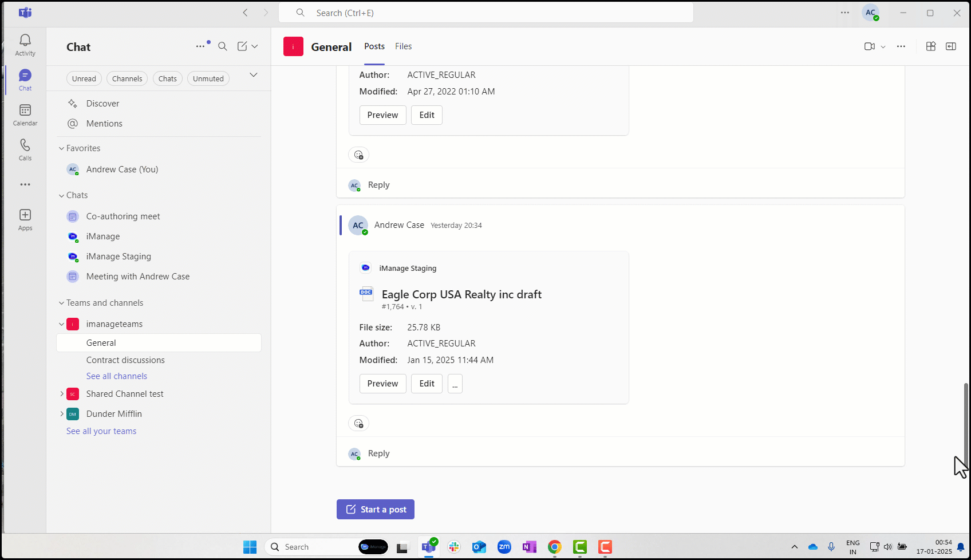Screen dimensions: 971x560
Task: Enable the Unread chat filter
Action: point(84,78)
